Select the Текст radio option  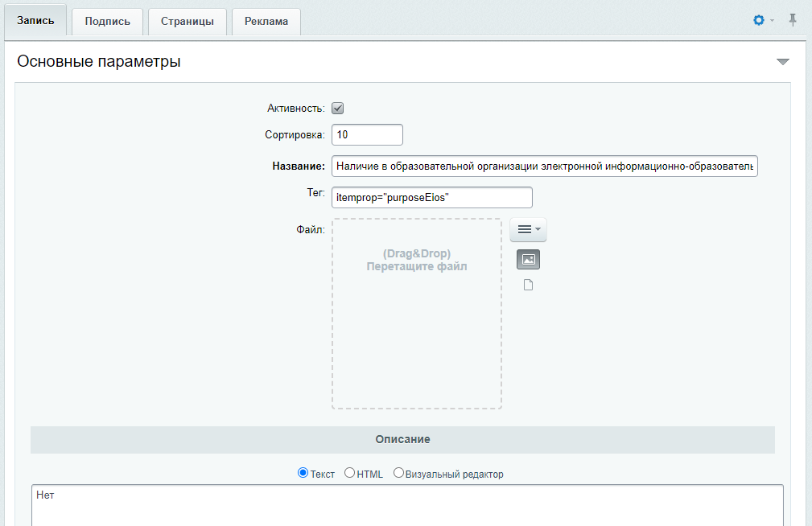[x=303, y=473]
